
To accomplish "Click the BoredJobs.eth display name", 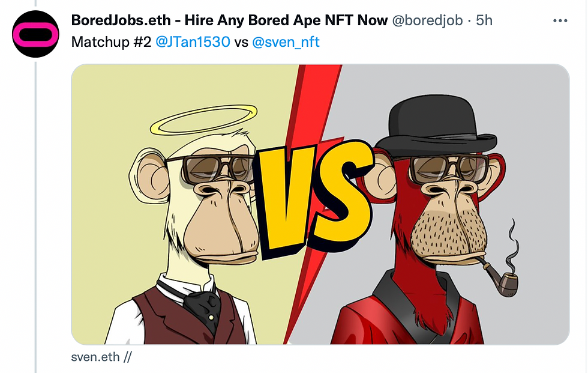I will [229, 20].
